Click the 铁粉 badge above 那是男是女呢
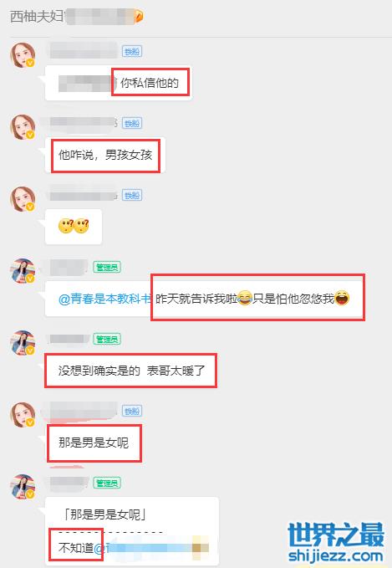This screenshot has width=392, height=568. point(132,411)
